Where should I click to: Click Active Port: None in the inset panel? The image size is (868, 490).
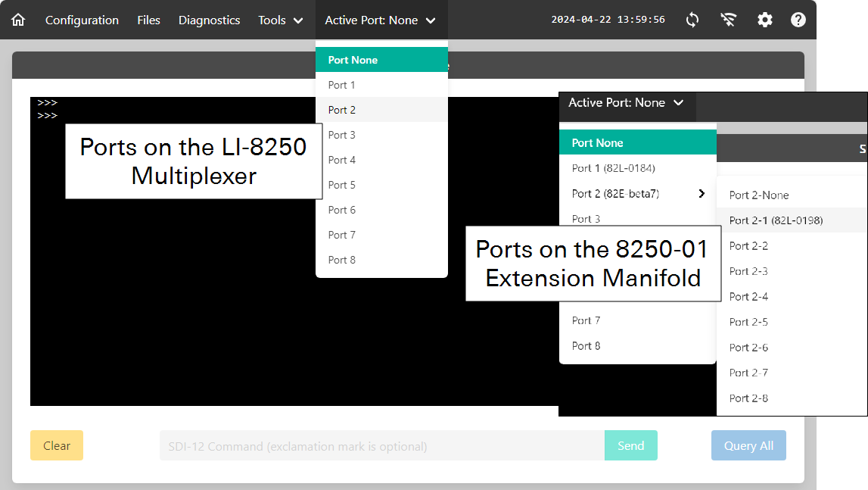click(626, 102)
